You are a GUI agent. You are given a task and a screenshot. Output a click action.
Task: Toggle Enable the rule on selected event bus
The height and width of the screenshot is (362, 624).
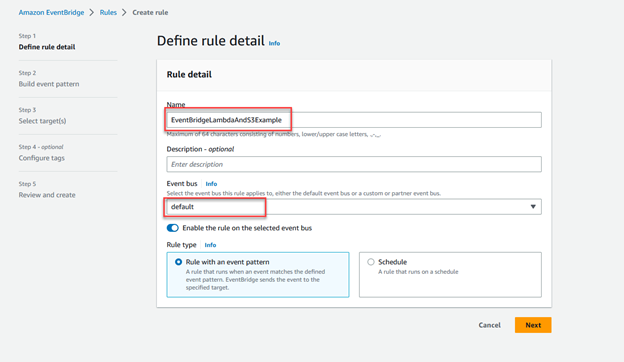coord(173,228)
